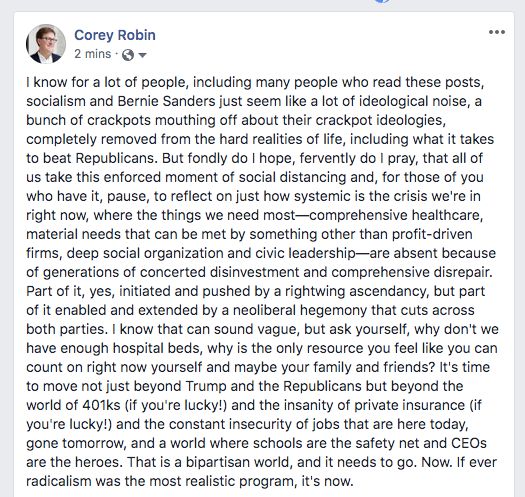The height and width of the screenshot is (497, 525).
Task: Open the "2 mins" post timestamp
Action: 92,54
